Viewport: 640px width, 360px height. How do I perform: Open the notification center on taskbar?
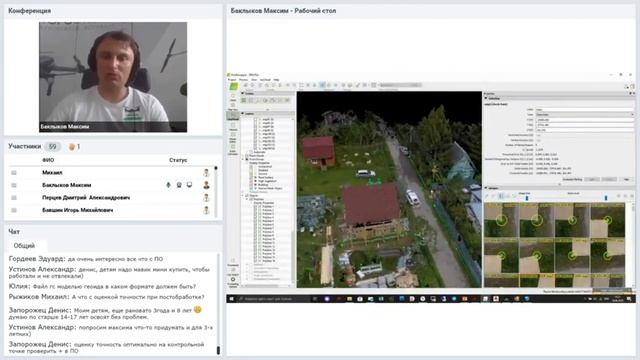[629, 299]
